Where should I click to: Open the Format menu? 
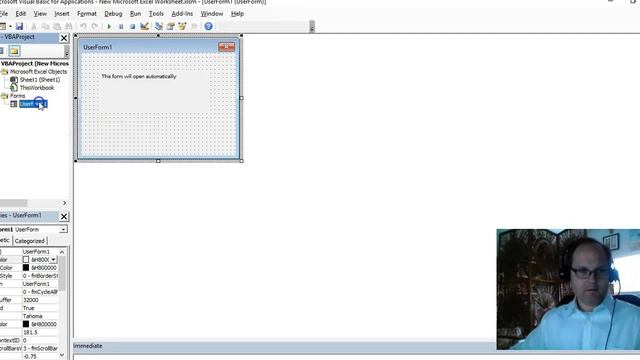pyautogui.click(x=87, y=13)
